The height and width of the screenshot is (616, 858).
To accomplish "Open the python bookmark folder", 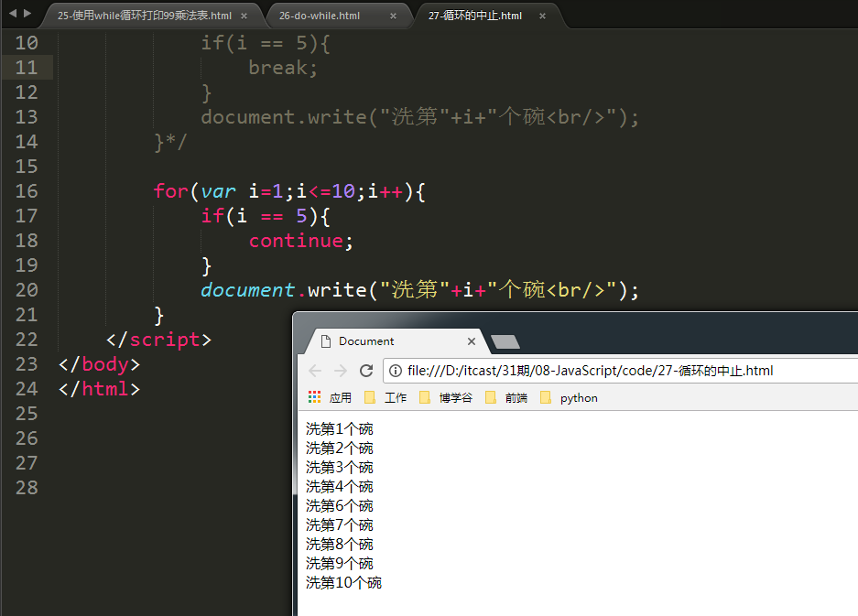I will [569, 398].
